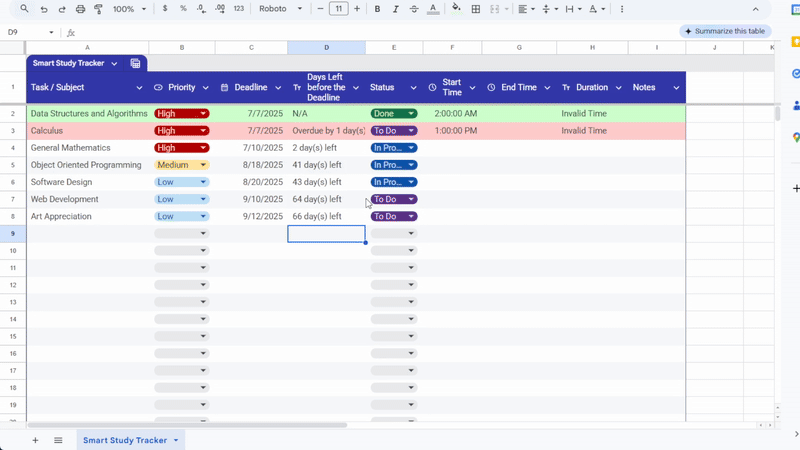Open High priority chip for Calculus
This screenshot has height=450, width=800.
pos(182,131)
